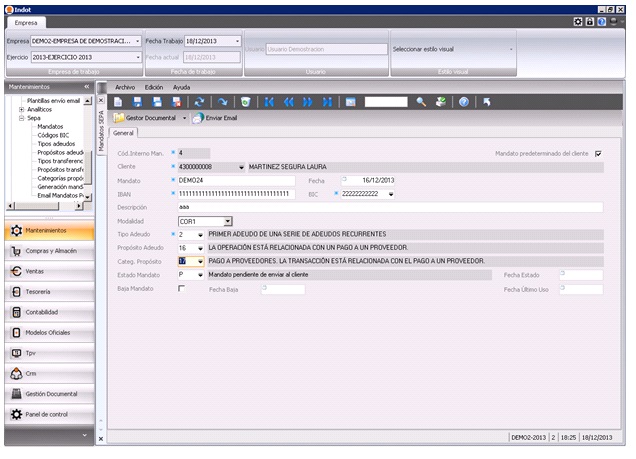Go to last record navigation arrow
The image size is (636, 459).
(x=326, y=102)
